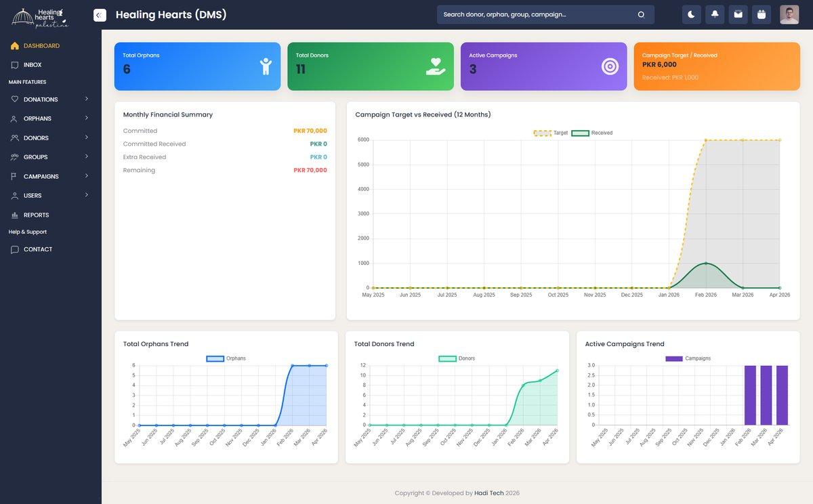Toggle the Target series in campaign chart legend

pos(551,133)
